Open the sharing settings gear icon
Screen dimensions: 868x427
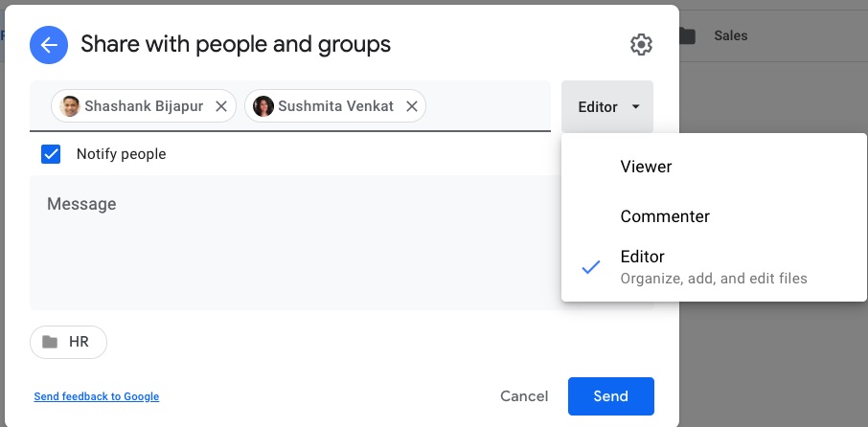(641, 44)
